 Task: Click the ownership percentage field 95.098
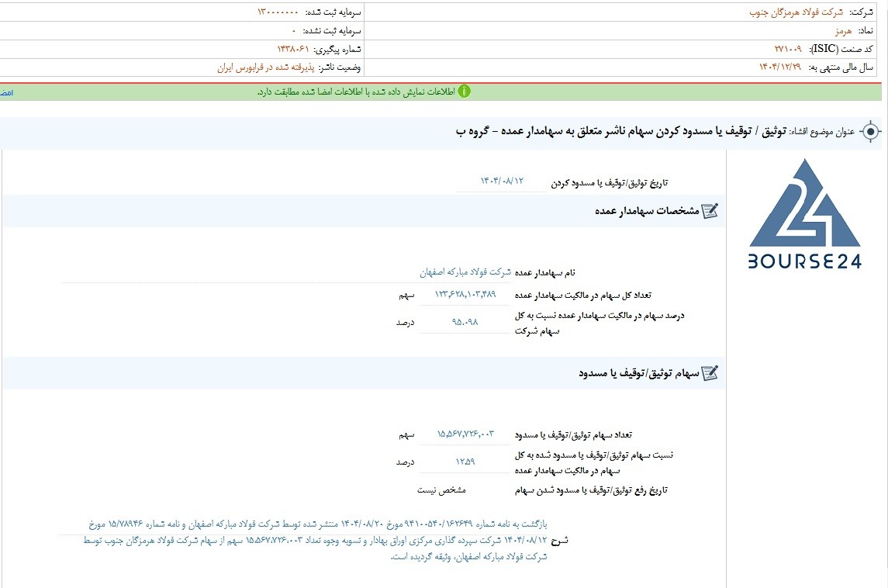click(465, 322)
